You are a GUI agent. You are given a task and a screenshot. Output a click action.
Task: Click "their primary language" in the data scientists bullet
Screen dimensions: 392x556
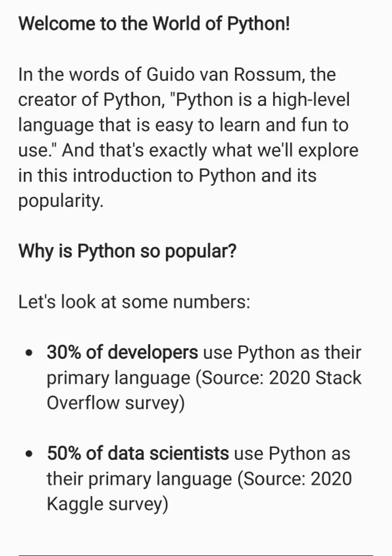click(x=139, y=478)
